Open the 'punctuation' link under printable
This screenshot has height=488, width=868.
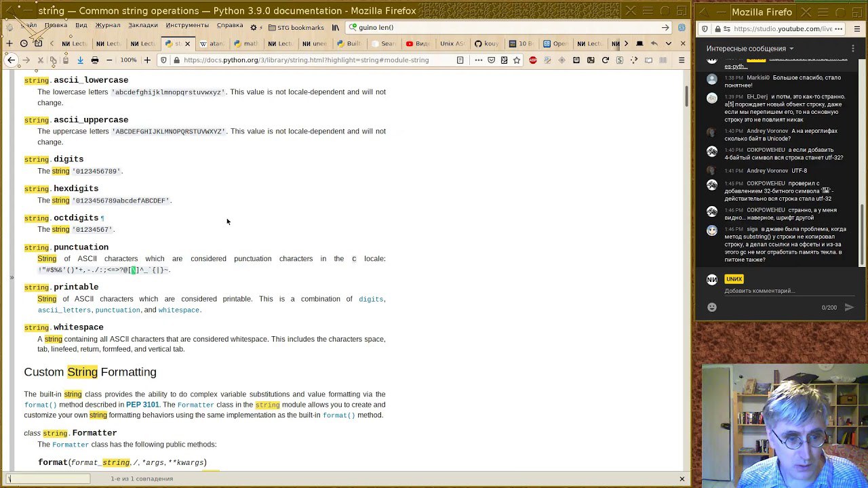point(117,310)
